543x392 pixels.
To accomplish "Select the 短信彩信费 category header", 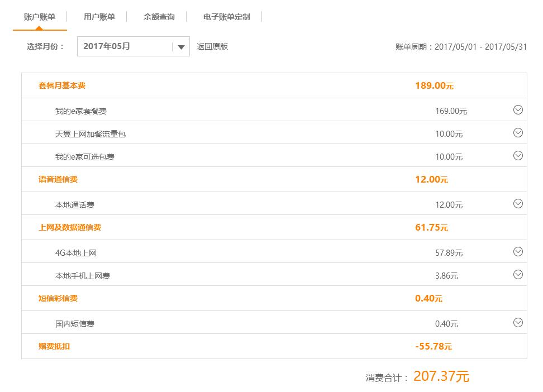I will pyautogui.click(x=58, y=298).
